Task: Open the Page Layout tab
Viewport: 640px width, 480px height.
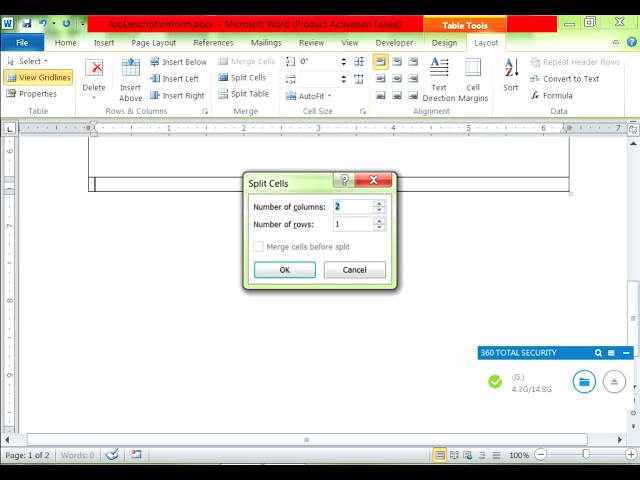Action: coord(153,42)
